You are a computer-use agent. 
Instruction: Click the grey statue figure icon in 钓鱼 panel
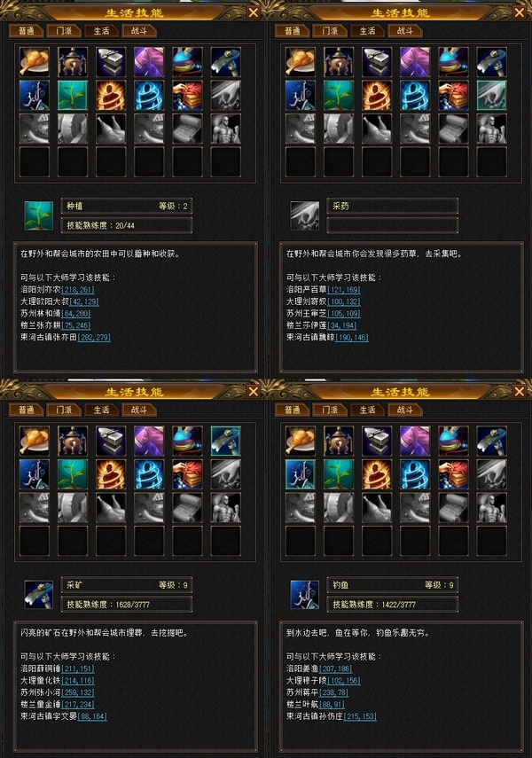(x=491, y=508)
